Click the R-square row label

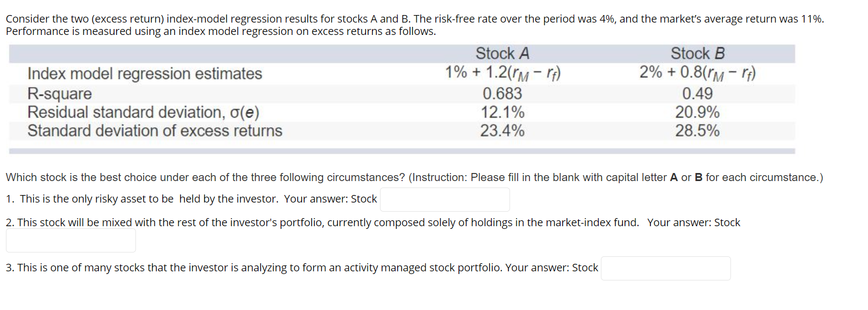tap(59, 93)
